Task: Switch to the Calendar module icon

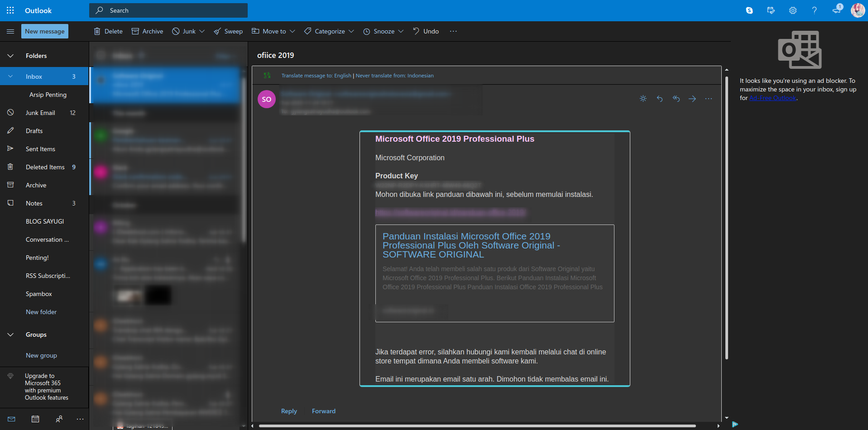Action: [35, 419]
